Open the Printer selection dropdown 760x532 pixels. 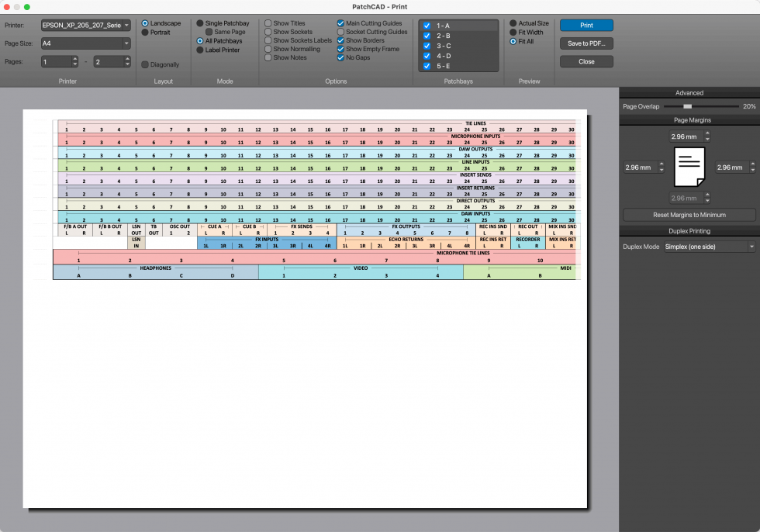[85, 25]
